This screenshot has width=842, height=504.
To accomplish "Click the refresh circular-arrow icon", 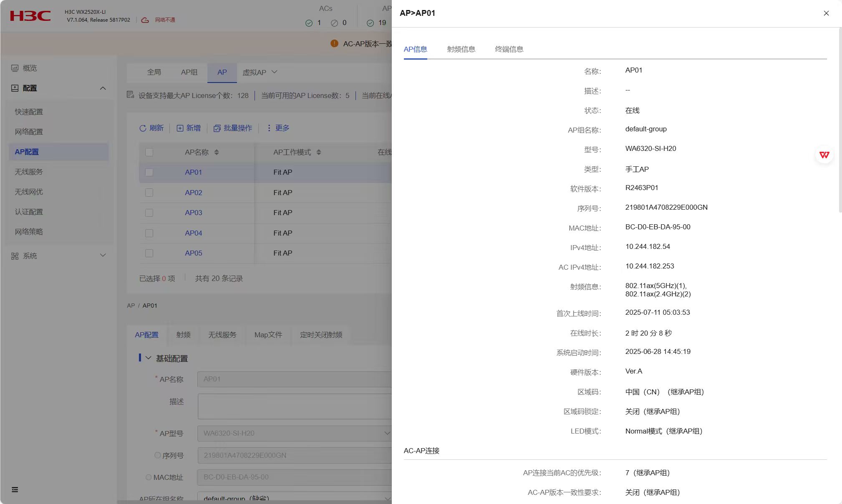I will (143, 128).
